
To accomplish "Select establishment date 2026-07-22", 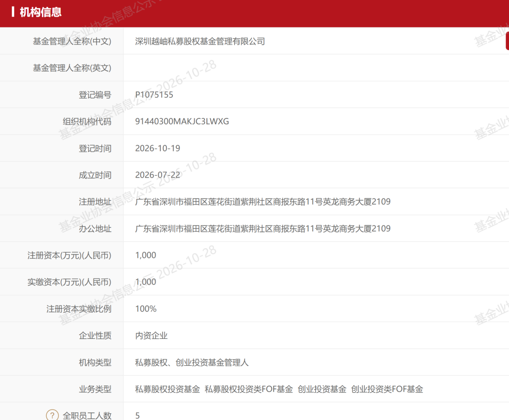I will pos(158,175).
